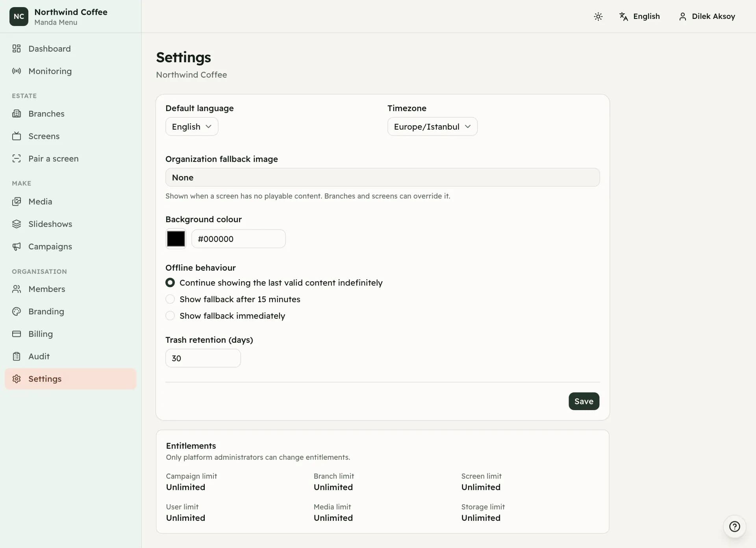Open Members in the sidebar
This screenshot has width=756, height=548.
click(x=70, y=289)
